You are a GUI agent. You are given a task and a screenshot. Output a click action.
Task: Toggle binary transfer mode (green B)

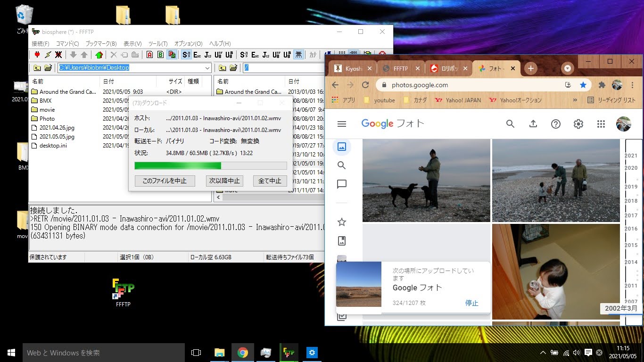161,55
